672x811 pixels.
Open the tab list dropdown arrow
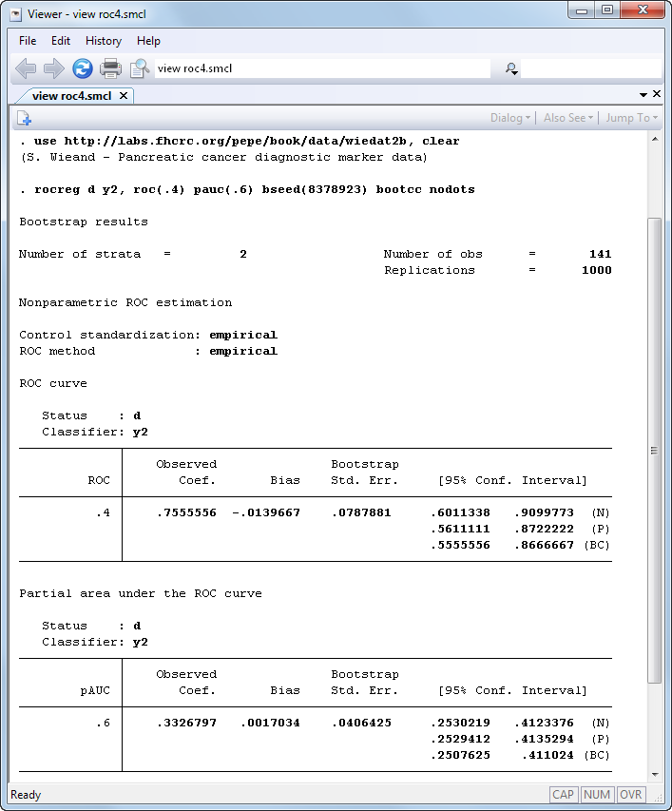pyautogui.click(x=643, y=95)
